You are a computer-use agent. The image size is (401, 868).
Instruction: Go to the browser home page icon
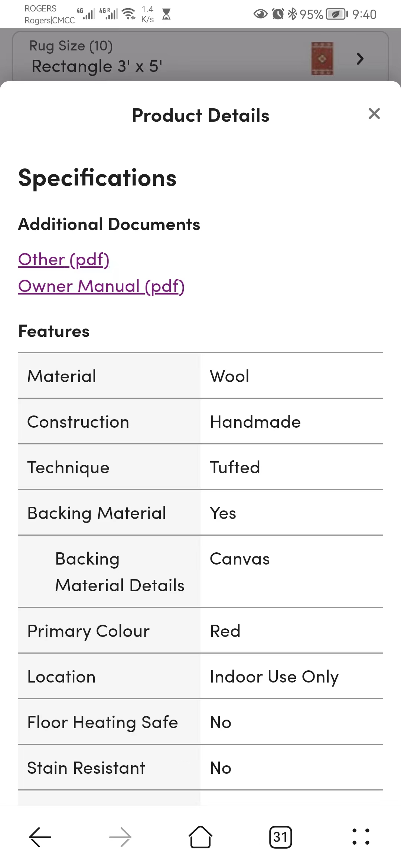[200, 837]
